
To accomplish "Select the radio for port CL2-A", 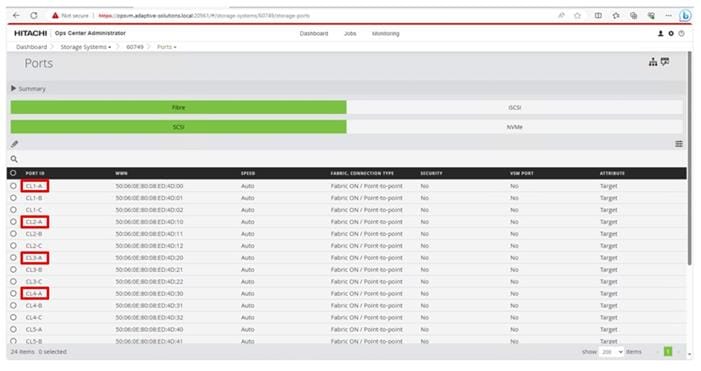I will coord(13,222).
